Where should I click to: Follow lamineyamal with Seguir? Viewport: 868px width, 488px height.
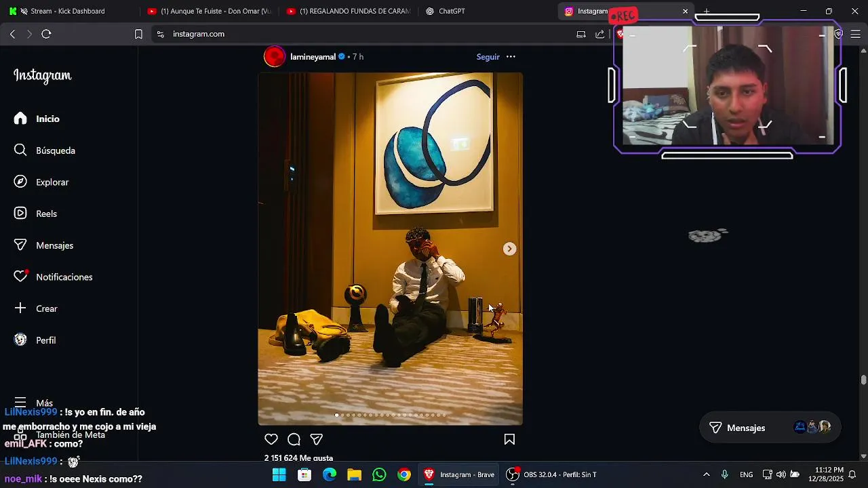click(488, 57)
